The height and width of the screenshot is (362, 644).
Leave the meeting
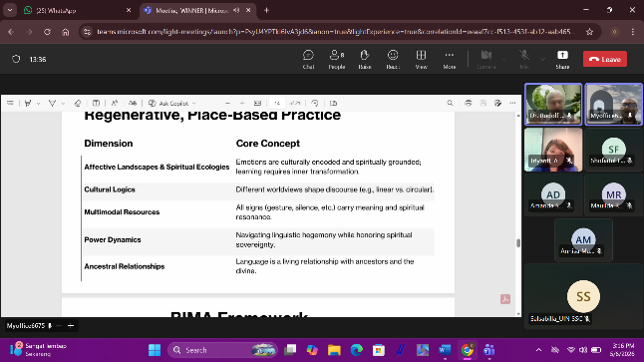(605, 59)
